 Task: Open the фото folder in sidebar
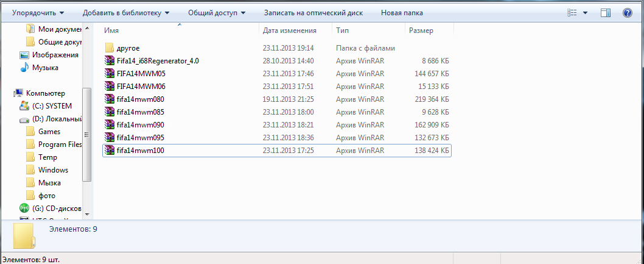[x=47, y=195]
